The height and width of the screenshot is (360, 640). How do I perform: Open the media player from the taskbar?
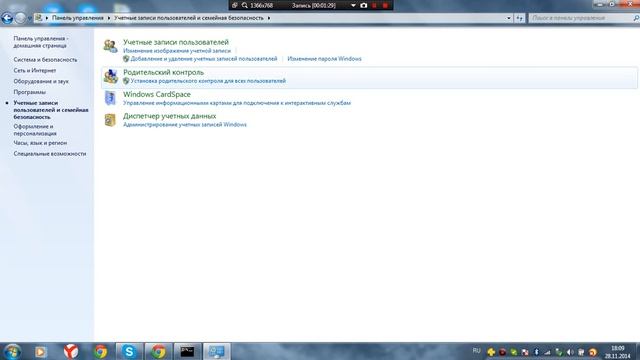tap(40, 351)
